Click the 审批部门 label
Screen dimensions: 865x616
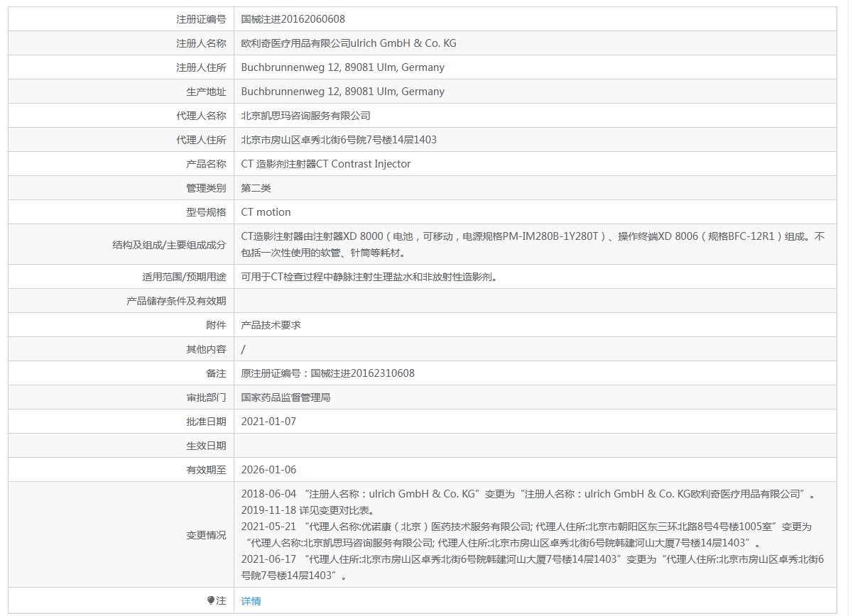coord(206,397)
